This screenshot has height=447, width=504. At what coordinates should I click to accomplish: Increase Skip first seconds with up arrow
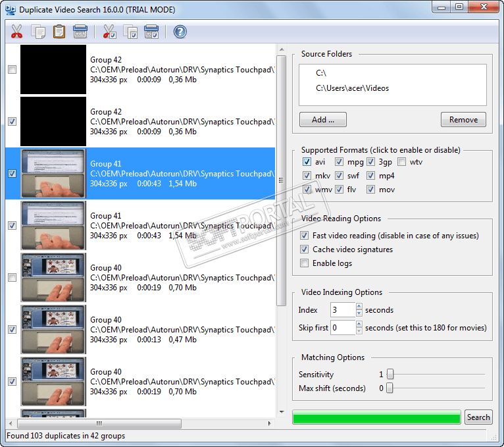tap(359, 324)
